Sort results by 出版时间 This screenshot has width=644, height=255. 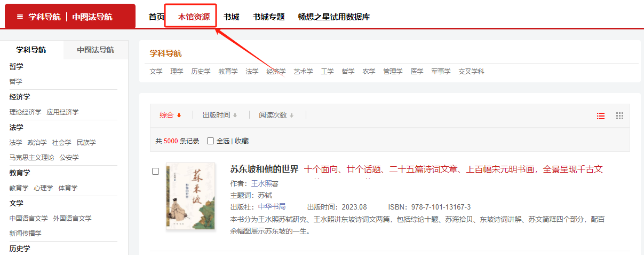[219, 115]
